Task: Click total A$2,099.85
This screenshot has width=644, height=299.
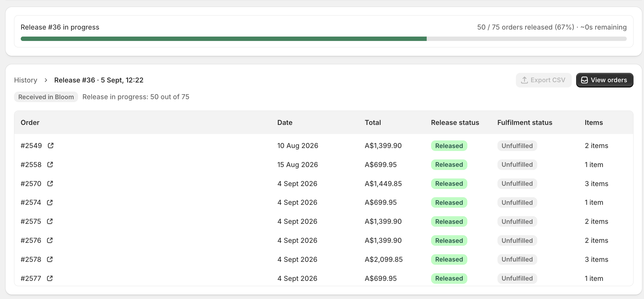Action: click(384, 260)
